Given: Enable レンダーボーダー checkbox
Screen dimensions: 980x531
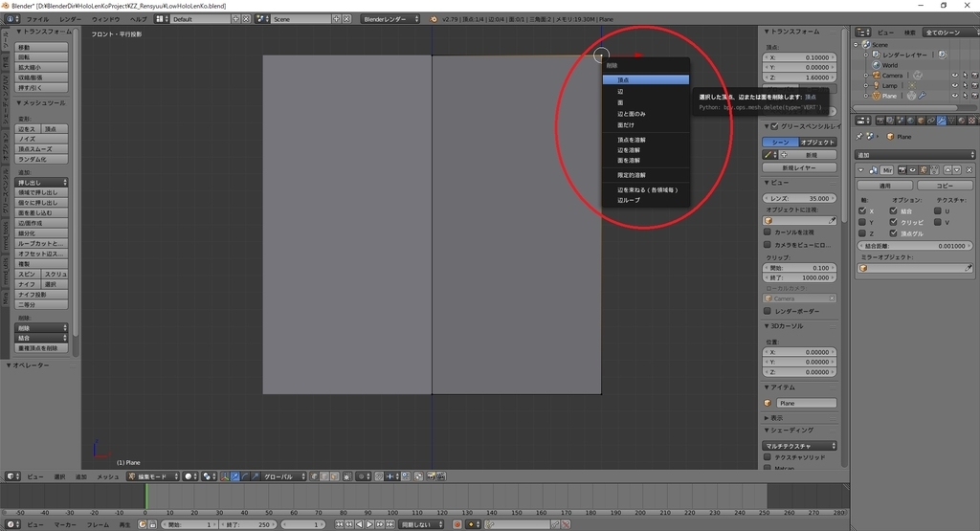Looking at the screenshot, I should (768, 311).
